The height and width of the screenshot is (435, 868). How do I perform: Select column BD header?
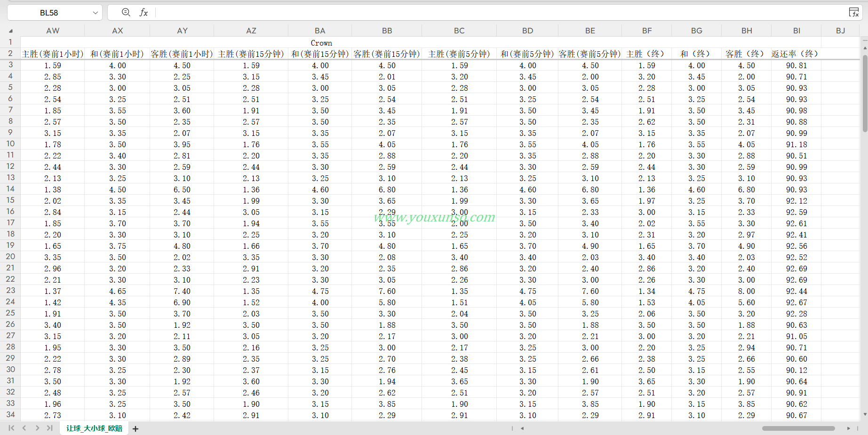pos(527,31)
